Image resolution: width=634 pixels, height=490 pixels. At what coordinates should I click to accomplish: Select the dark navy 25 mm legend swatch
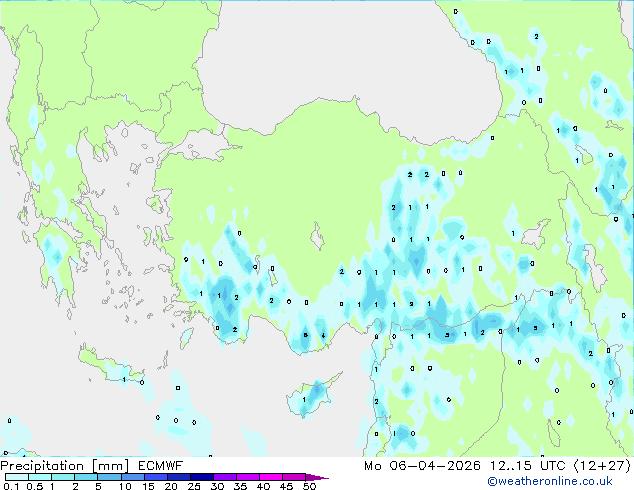pyautogui.click(x=200, y=477)
